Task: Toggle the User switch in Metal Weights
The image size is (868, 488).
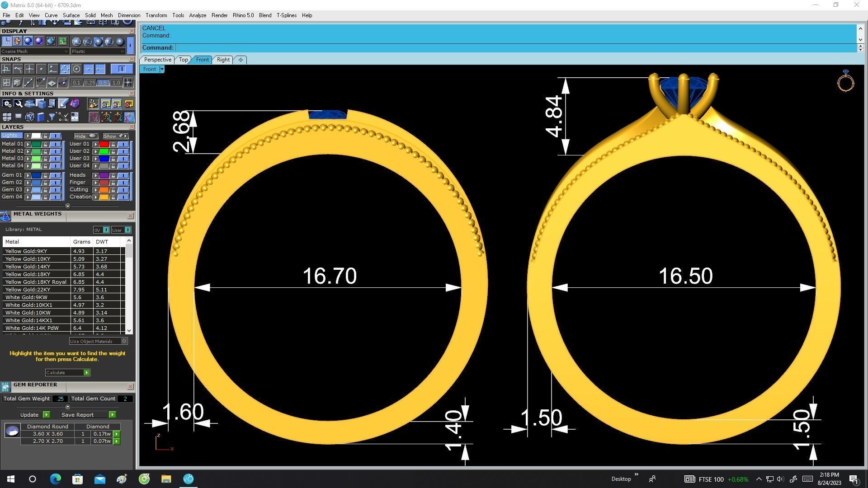Action: tap(121, 230)
